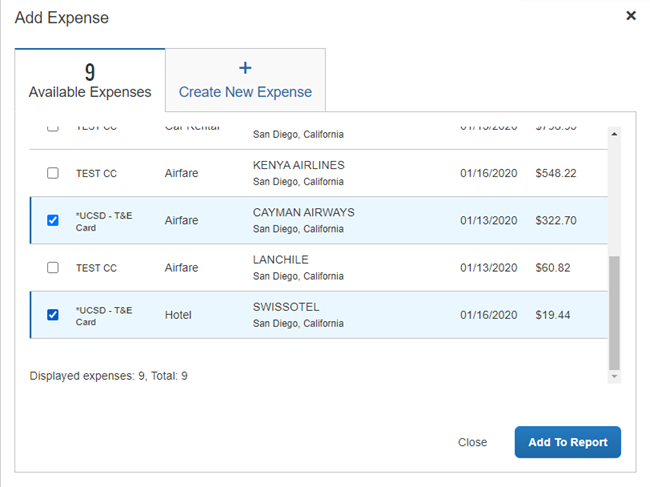Click the LANCHILE vendor entry

(x=281, y=260)
